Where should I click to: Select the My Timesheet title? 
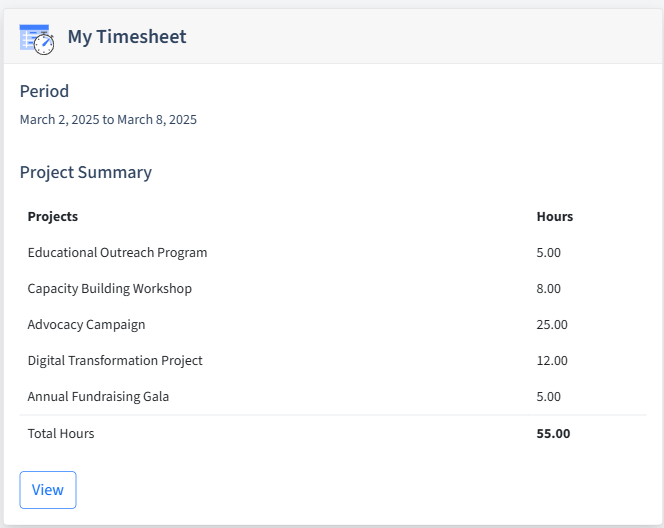point(127,37)
